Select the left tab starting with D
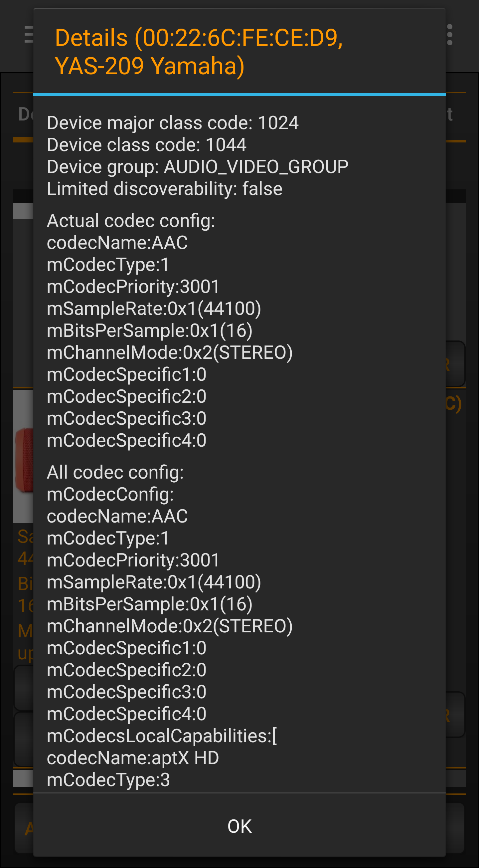Image resolution: width=479 pixels, height=868 pixels. [25, 114]
